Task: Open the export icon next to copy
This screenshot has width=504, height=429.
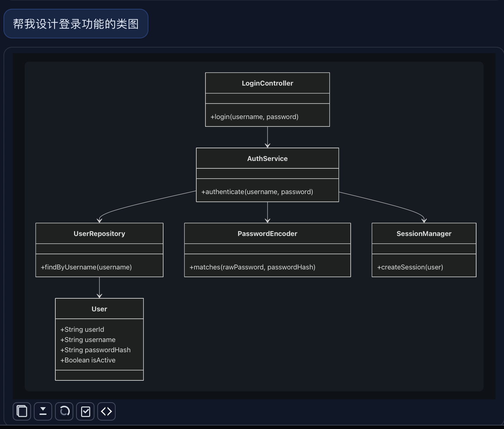Action: coord(43,411)
